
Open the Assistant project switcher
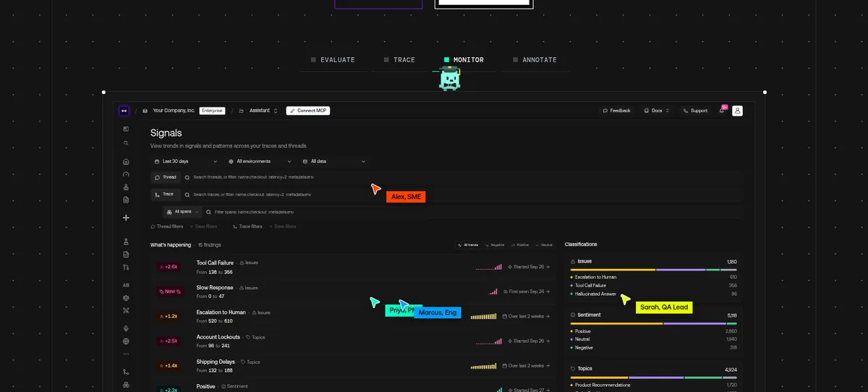click(258, 111)
